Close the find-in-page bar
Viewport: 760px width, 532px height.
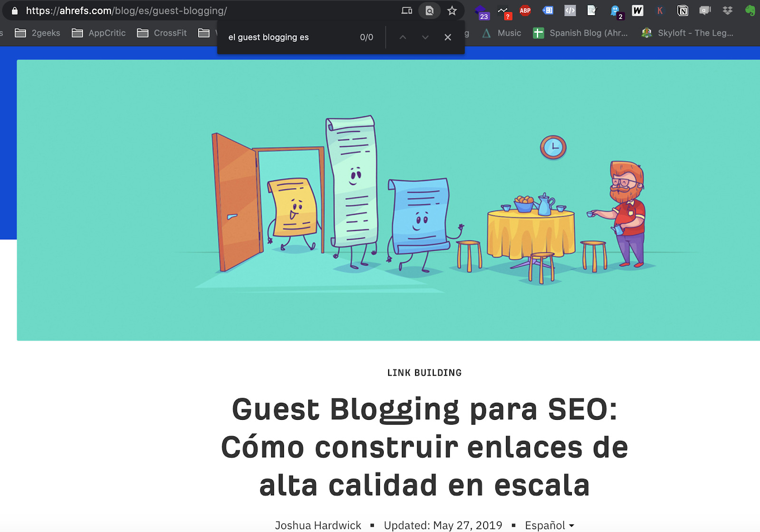447,37
